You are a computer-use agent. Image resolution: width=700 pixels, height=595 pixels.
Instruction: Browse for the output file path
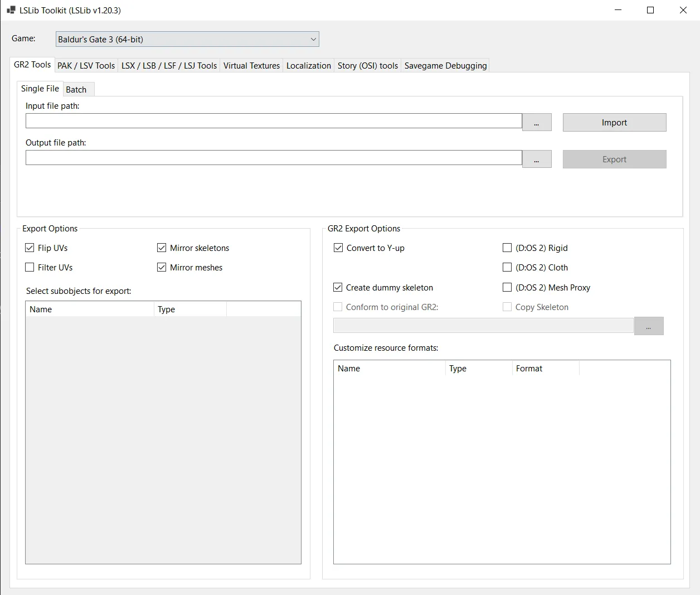point(536,159)
